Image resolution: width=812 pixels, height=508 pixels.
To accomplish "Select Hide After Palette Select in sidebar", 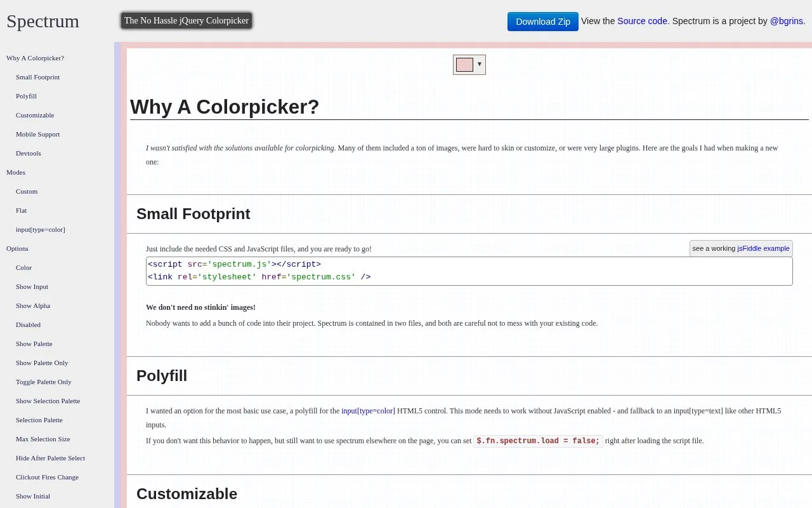I will (50, 458).
